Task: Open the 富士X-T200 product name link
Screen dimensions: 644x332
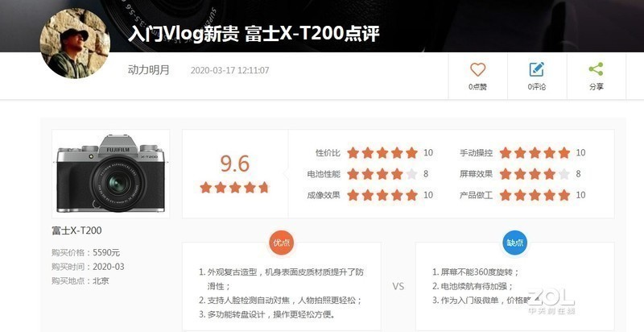Action: (x=76, y=230)
